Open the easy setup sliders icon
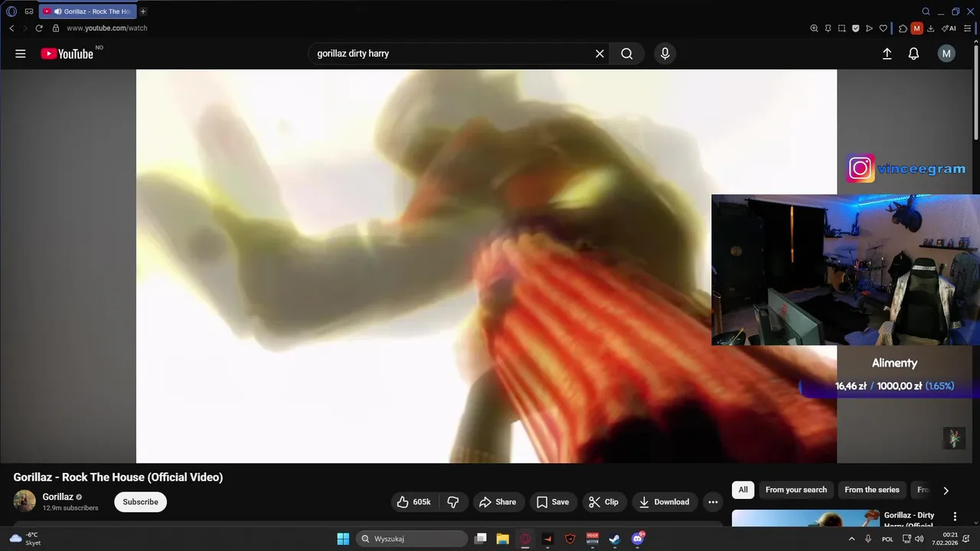 click(x=967, y=28)
